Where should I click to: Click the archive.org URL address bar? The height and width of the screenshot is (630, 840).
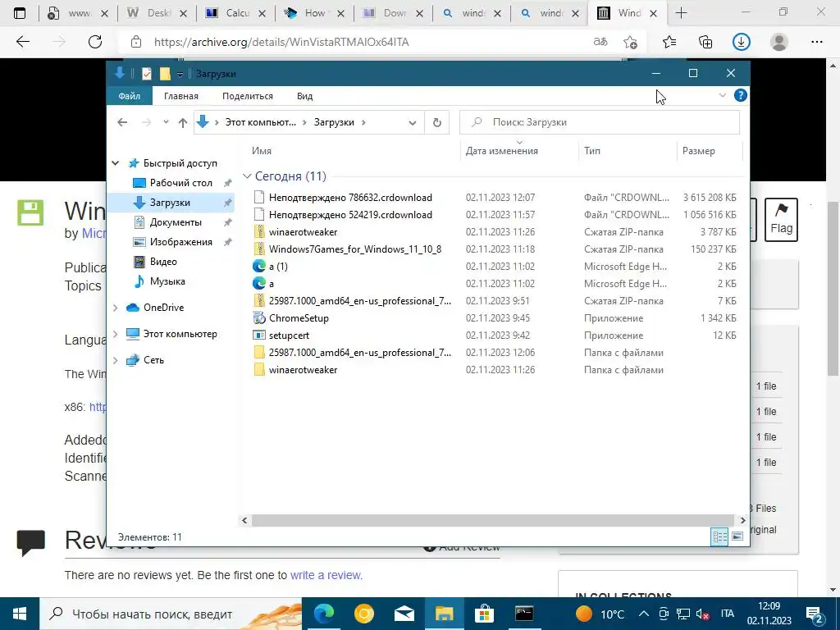point(281,42)
